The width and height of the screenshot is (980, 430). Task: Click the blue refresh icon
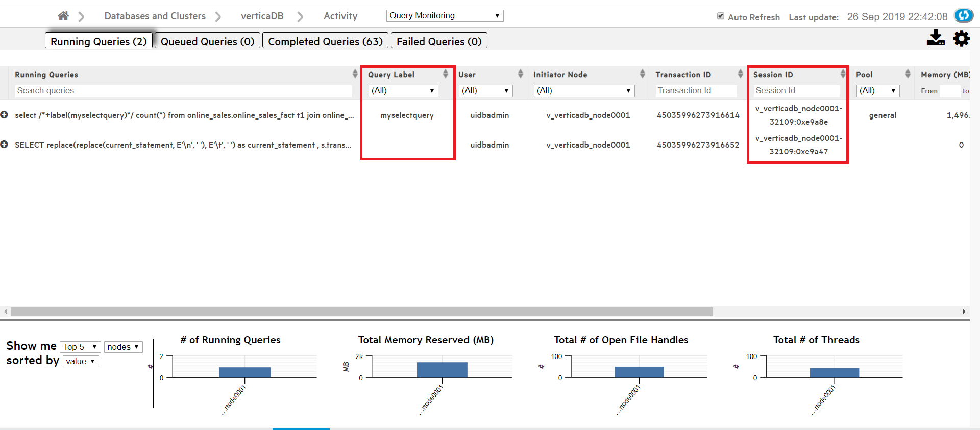(963, 16)
